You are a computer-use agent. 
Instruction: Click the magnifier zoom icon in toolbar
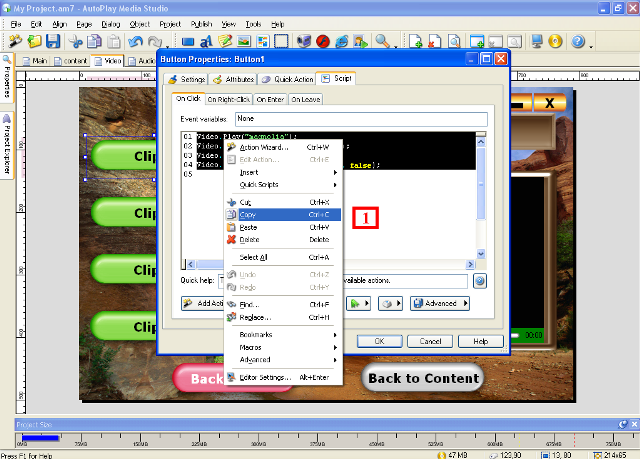click(383, 41)
